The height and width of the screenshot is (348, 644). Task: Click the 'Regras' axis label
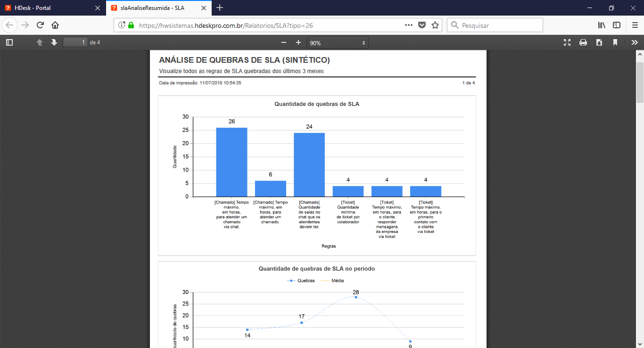click(x=329, y=246)
